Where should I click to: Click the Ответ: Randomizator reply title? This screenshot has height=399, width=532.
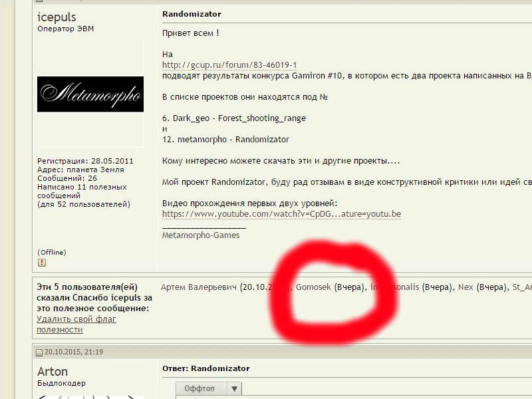205,368
